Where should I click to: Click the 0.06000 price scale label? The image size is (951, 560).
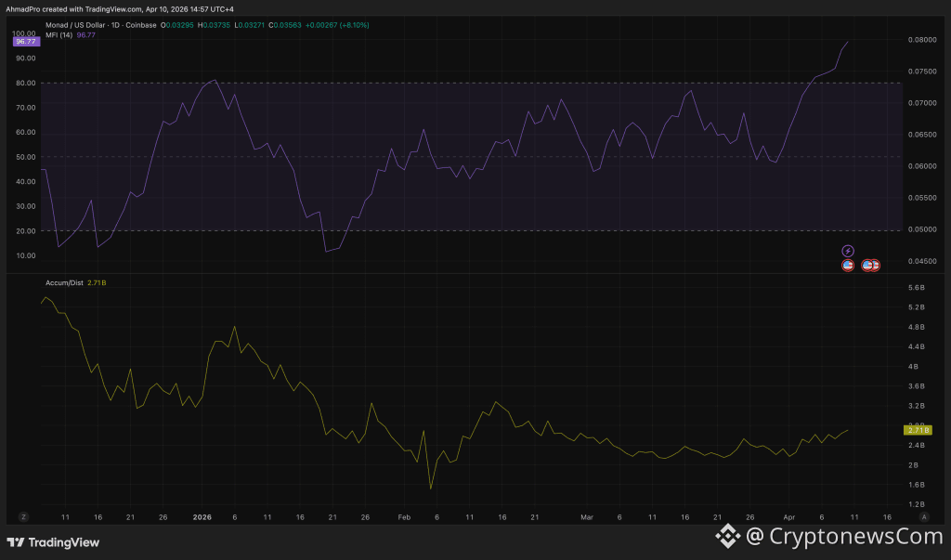point(922,166)
